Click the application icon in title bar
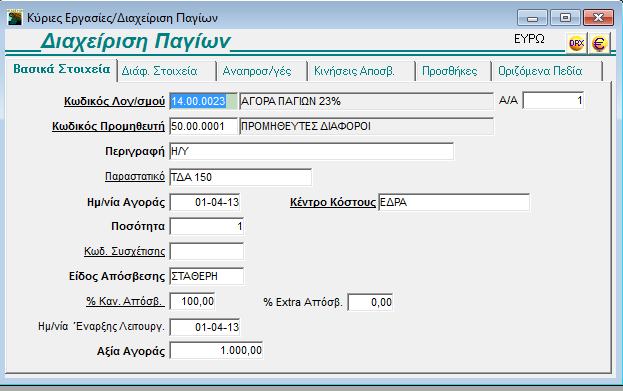The height and width of the screenshot is (391, 623). 15,17
